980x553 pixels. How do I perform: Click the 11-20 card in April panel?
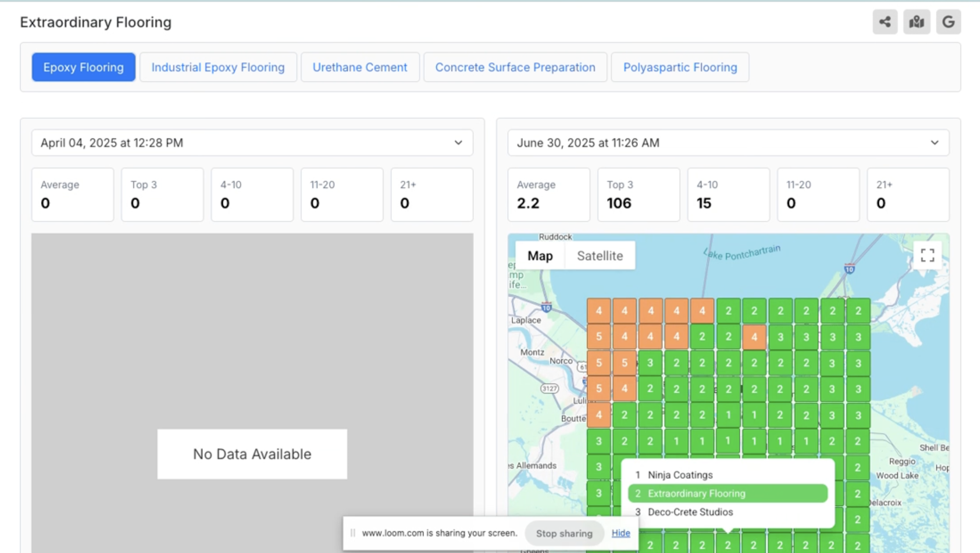pos(342,195)
